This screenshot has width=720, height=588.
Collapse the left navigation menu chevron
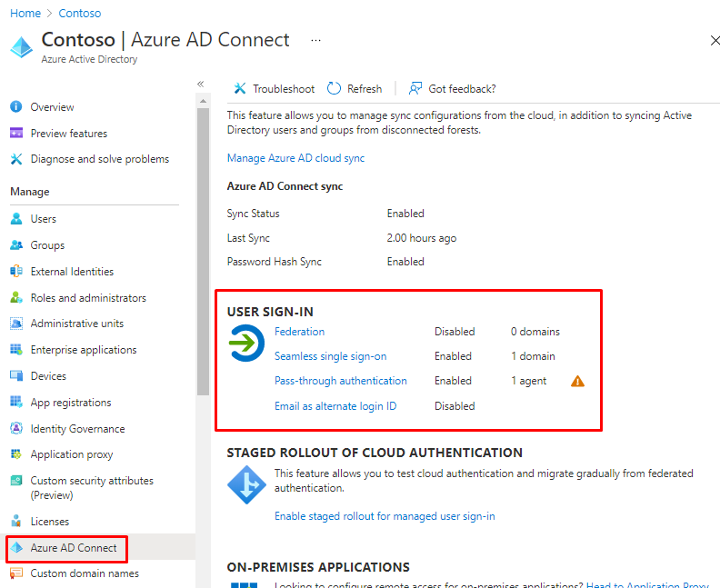click(x=200, y=84)
